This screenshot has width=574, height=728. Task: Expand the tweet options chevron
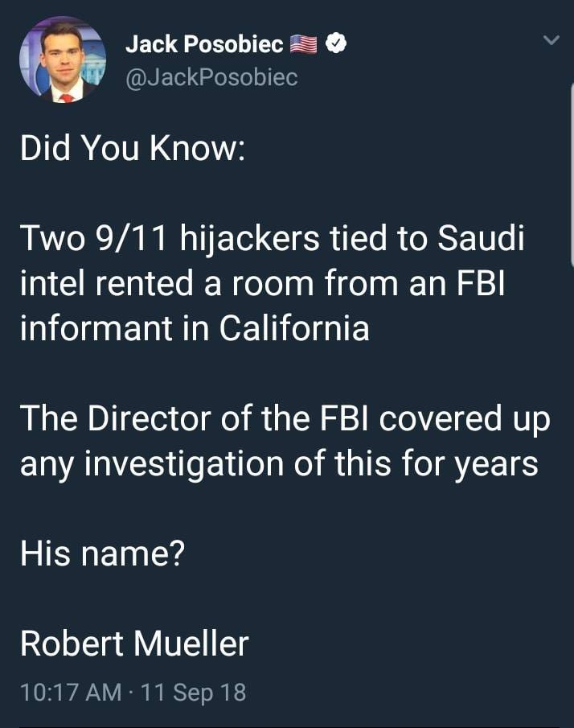551,39
